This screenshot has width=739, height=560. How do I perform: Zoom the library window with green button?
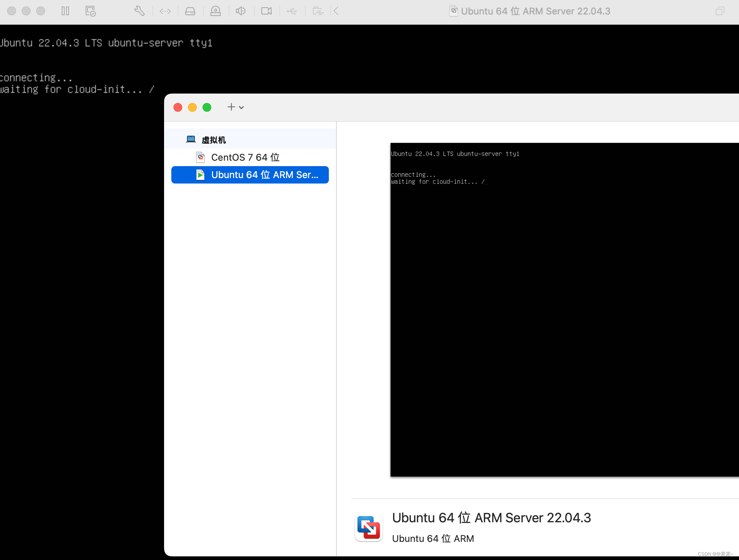coord(207,107)
